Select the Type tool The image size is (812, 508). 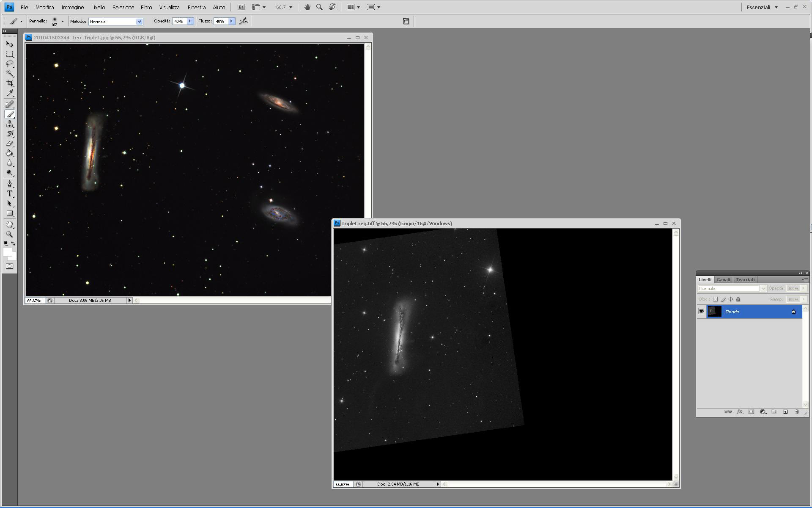pyautogui.click(x=9, y=193)
